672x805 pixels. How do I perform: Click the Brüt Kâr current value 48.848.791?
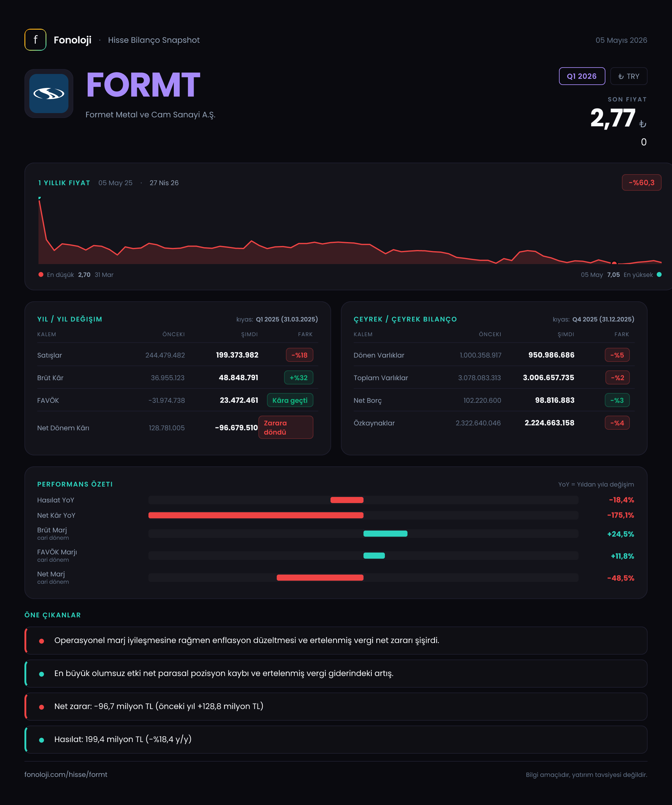pos(238,377)
